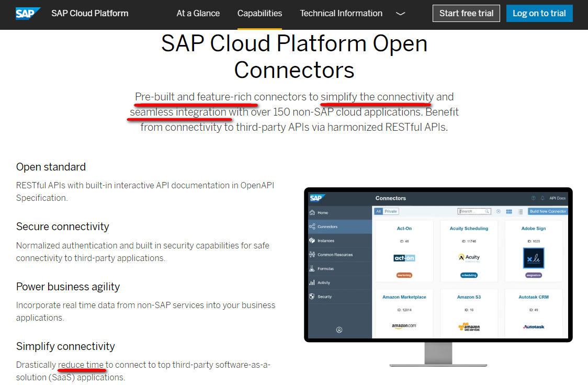Screen dimensions: 588x385
Task: Click the SAP logo in the top navigation
Action: 28,14
